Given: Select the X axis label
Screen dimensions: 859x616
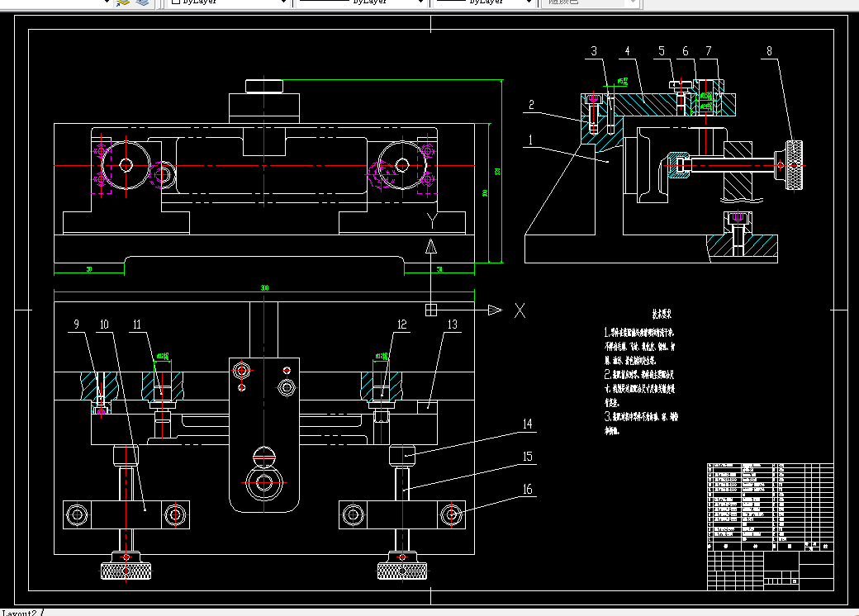Looking at the screenshot, I should (520, 310).
